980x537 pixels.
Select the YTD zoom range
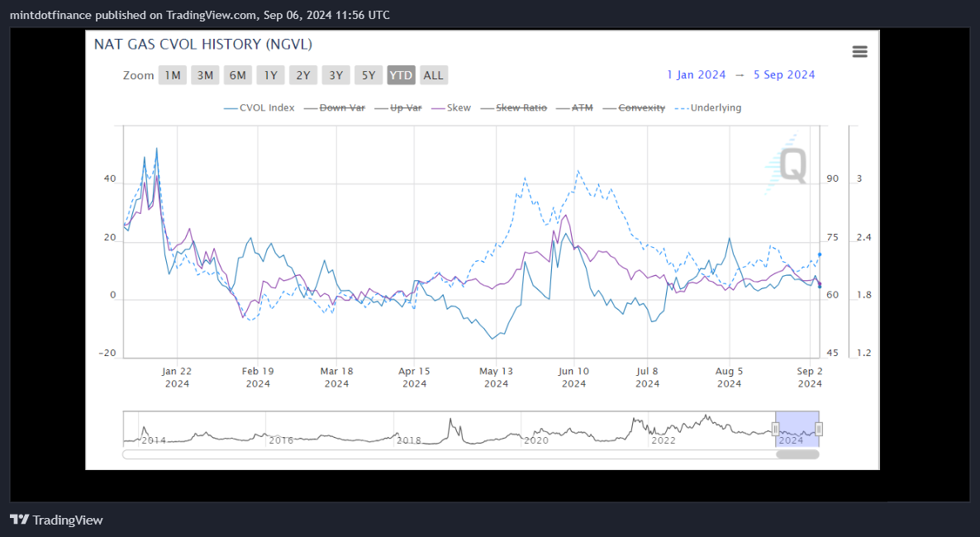[401, 75]
